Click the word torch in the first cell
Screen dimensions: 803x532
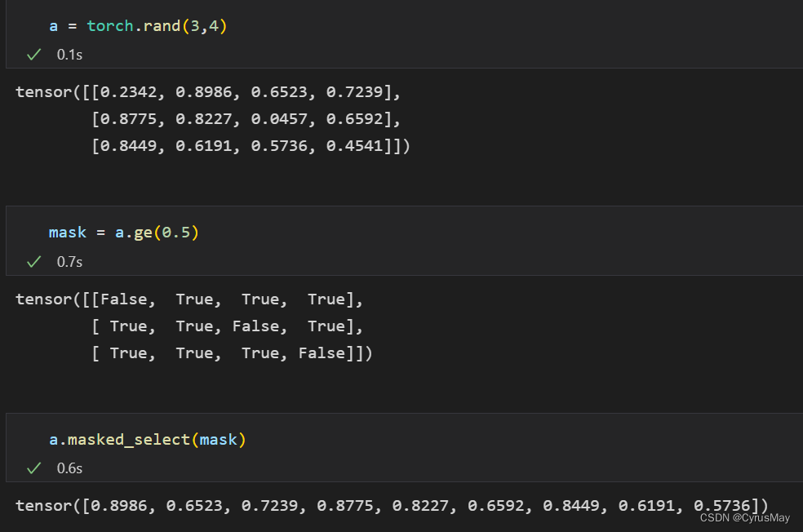(x=110, y=26)
